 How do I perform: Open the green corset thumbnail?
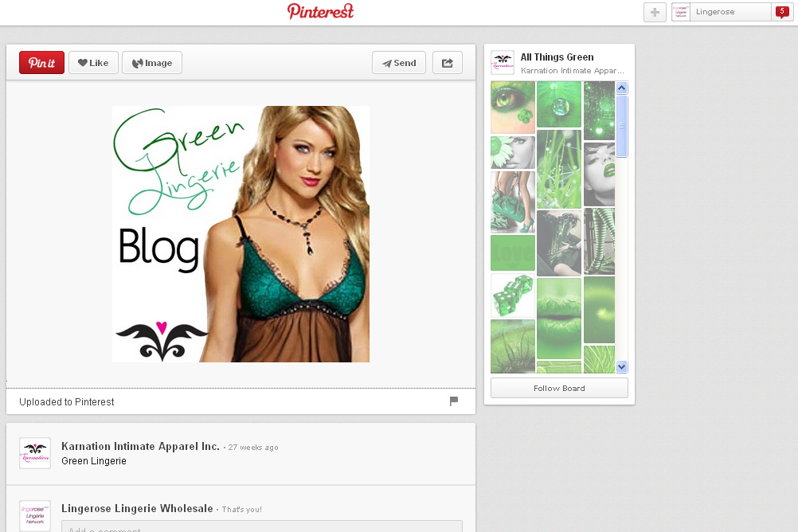click(559, 243)
